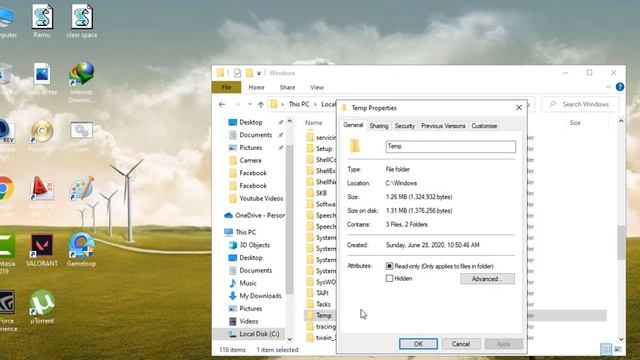Open the Share ribbon tab
The height and width of the screenshot is (360, 640).
click(x=287, y=87)
